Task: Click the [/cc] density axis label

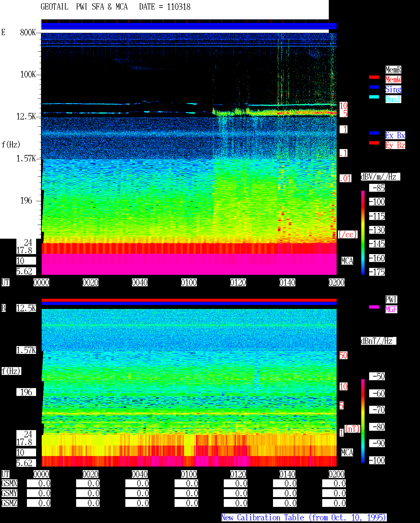Action: (347, 234)
